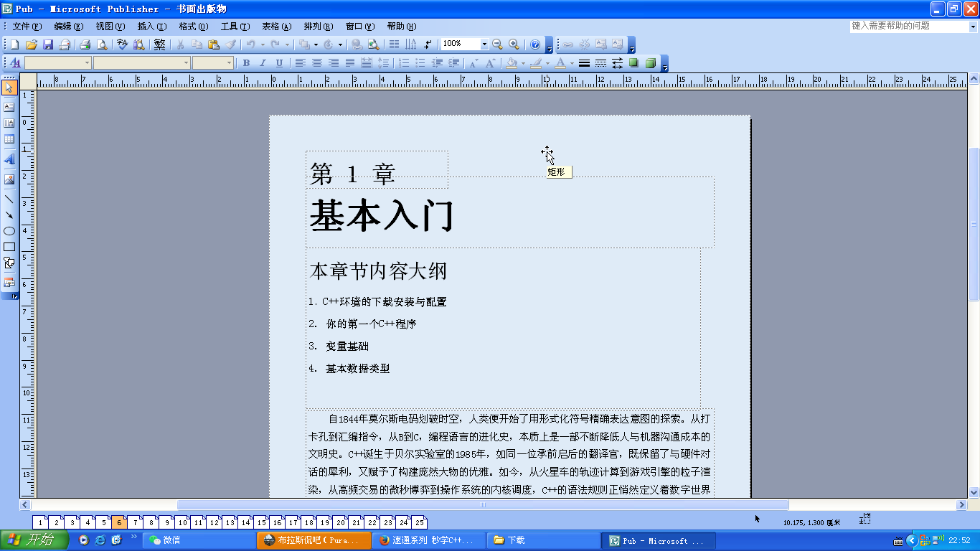Toggle Underline formatting
This screenshot has width=980, height=551.
click(x=279, y=63)
